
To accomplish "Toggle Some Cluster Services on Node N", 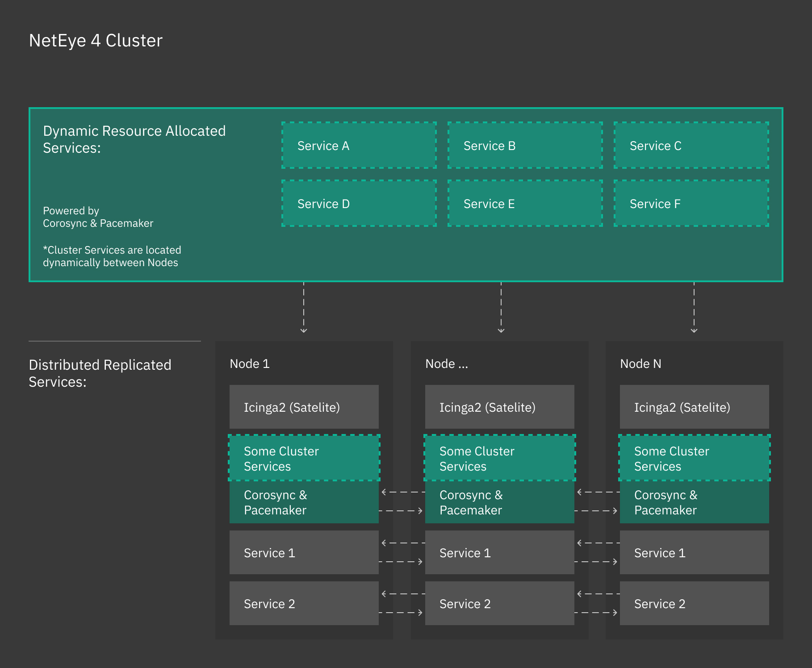I will 694,458.
